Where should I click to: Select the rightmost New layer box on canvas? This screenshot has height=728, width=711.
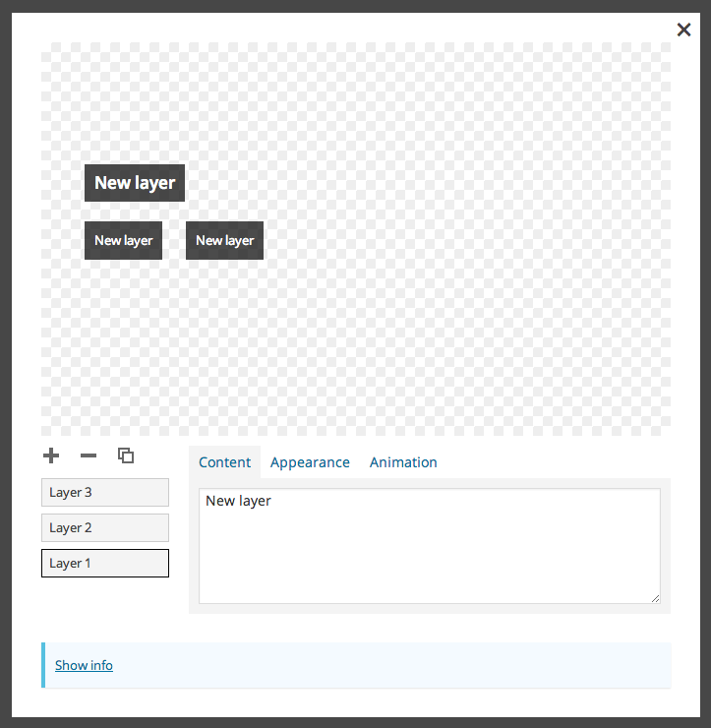(x=224, y=240)
